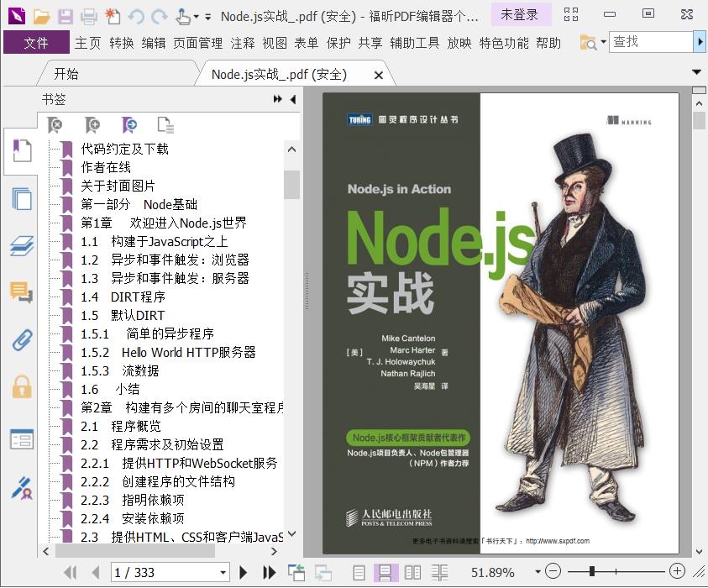Expand all bookmarks double-arrow icon
This screenshot has height=588, width=708.
pyautogui.click(x=278, y=99)
